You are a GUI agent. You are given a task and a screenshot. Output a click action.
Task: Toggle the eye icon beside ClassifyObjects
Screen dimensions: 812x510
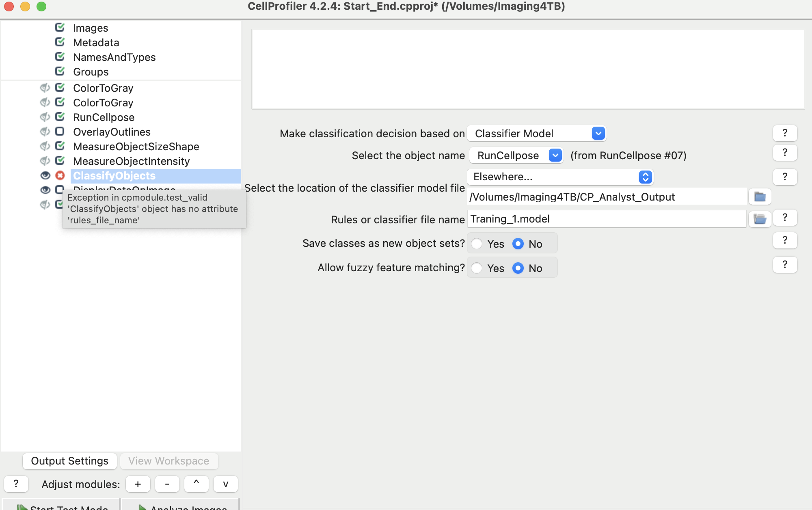coord(45,176)
